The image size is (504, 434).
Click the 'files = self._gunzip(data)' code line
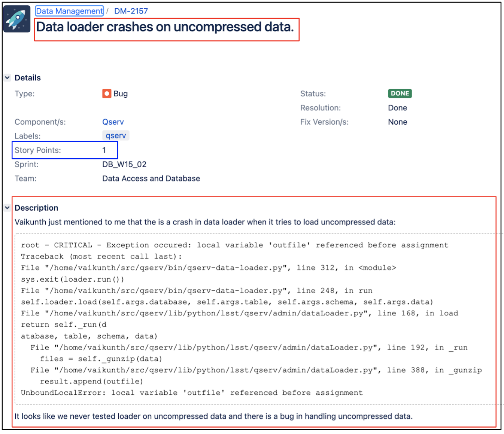pos(101,359)
